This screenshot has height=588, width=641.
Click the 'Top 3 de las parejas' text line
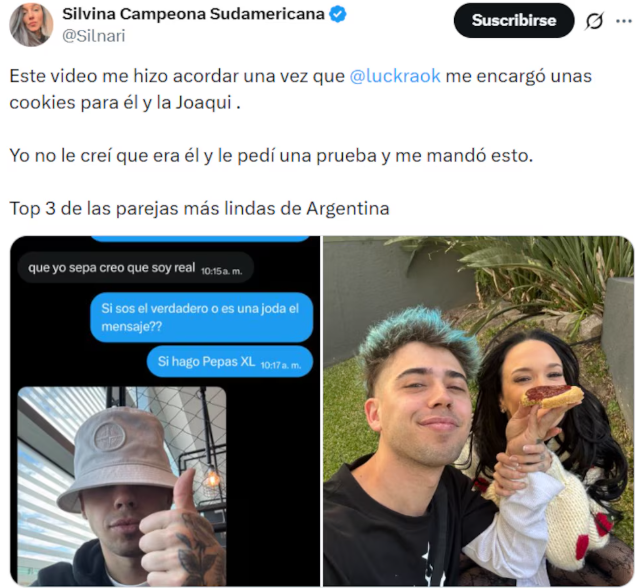point(199,209)
